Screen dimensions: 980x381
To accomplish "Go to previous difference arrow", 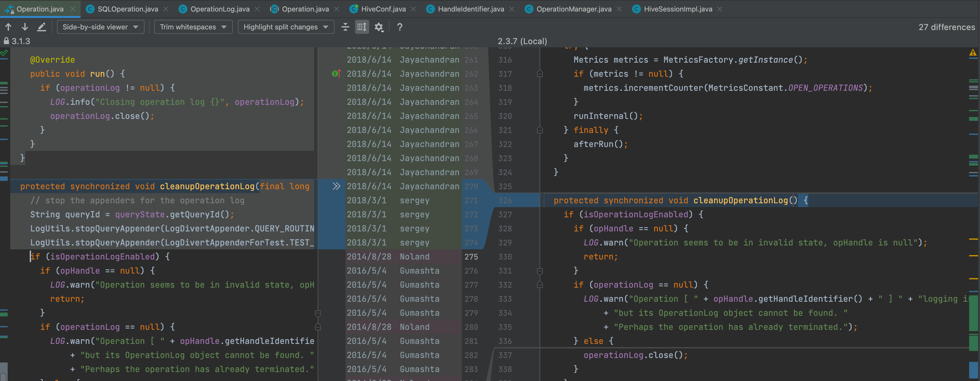I will [8, 27].
